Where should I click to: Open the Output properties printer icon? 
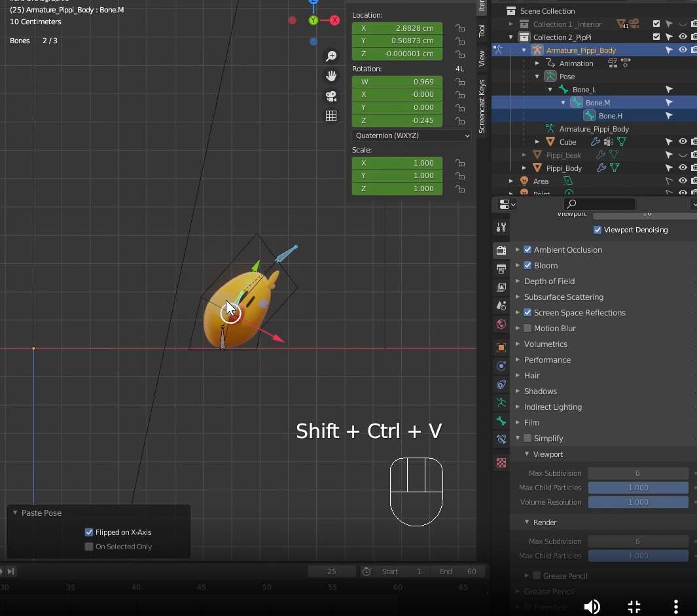point(501,268)
